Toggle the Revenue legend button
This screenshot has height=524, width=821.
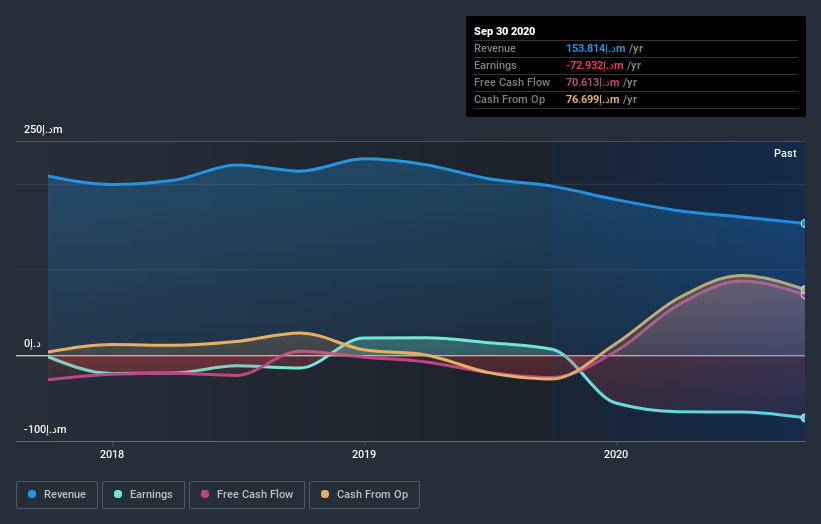coord(57,495)
